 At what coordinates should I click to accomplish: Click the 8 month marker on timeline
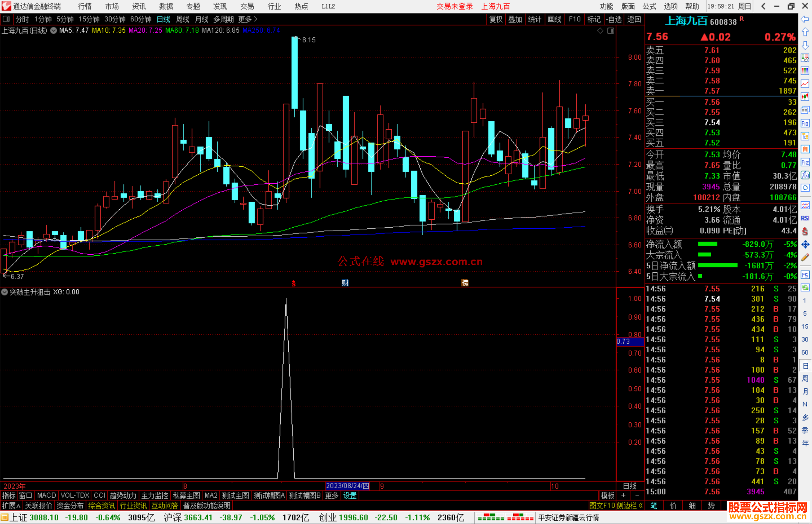(x=185, y=486)
